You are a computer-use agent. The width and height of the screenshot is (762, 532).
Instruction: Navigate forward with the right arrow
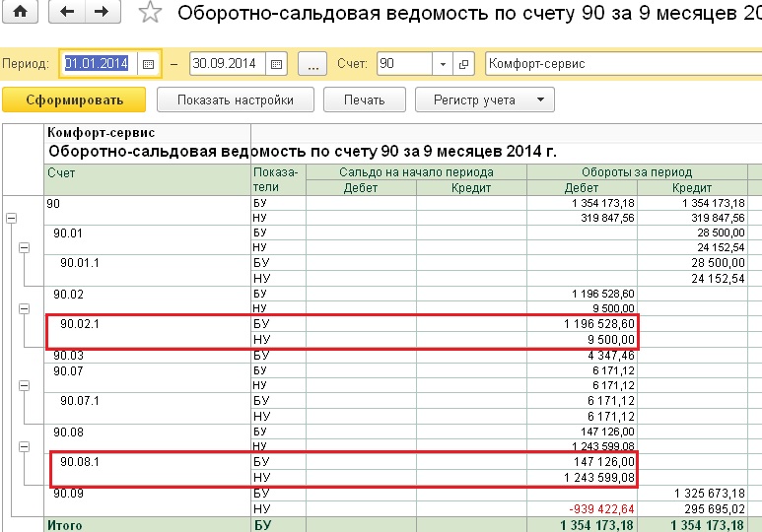tap(103, 12)
